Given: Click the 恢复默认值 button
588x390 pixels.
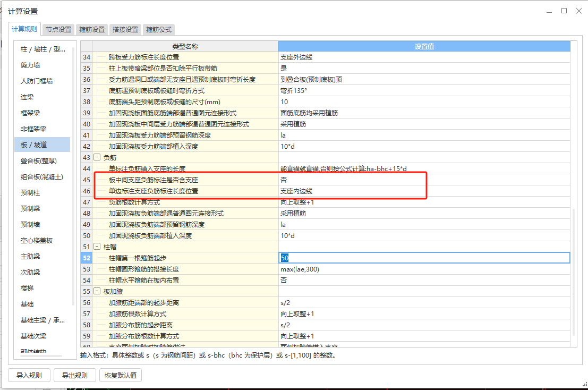Looking at the screenshot, I should coord(121,375).
